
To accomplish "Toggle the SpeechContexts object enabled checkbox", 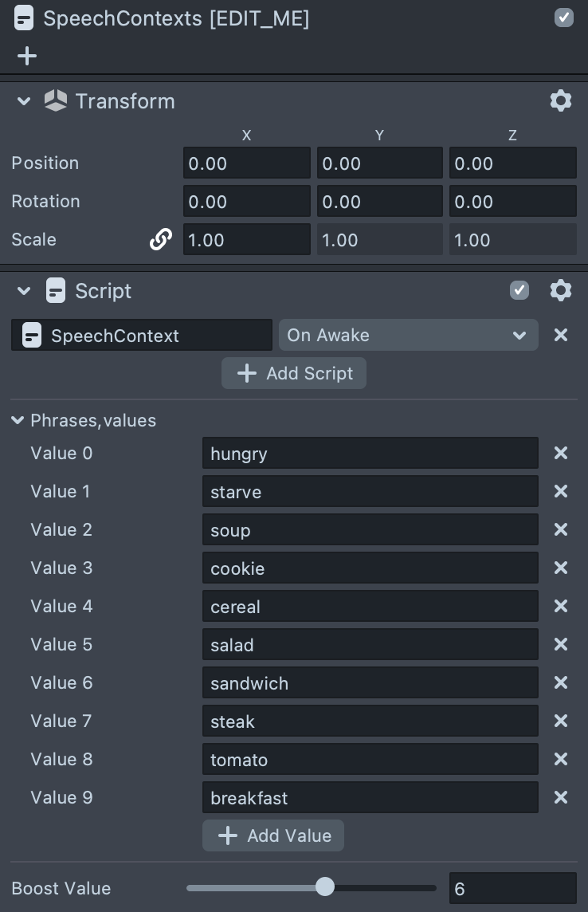I will (564, 18).
